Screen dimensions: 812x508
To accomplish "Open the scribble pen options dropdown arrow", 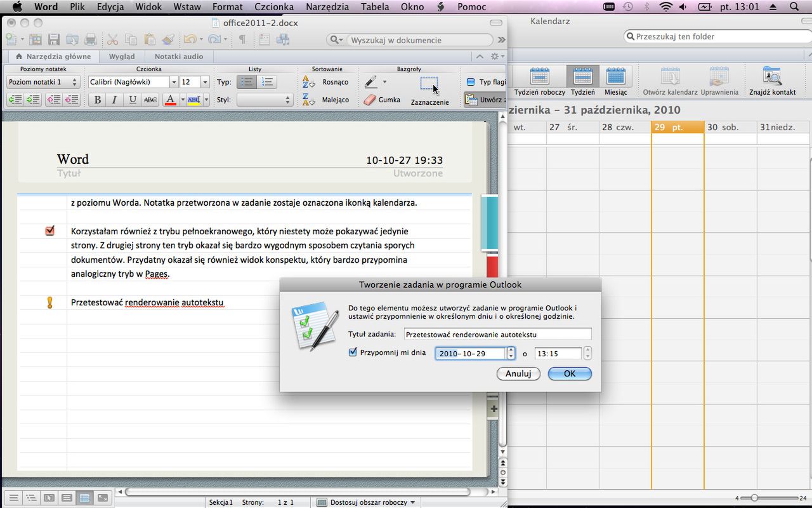I will tap(384, 82).
